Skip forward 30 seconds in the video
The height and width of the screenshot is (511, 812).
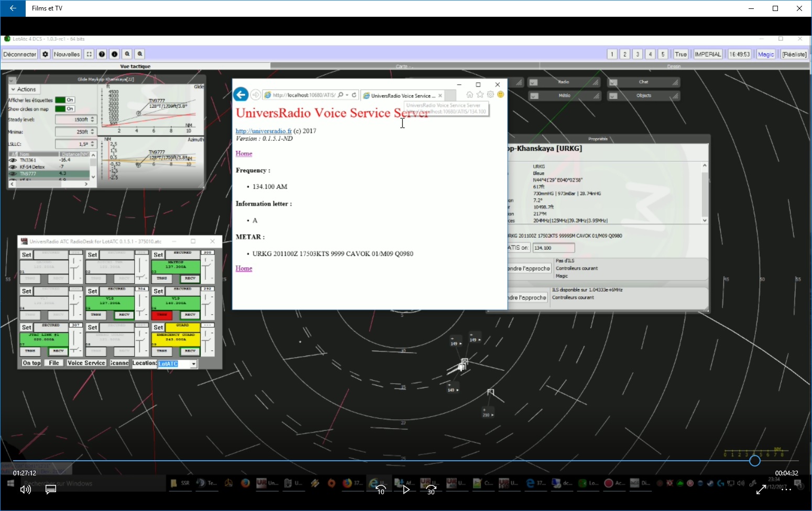point(431,490)
